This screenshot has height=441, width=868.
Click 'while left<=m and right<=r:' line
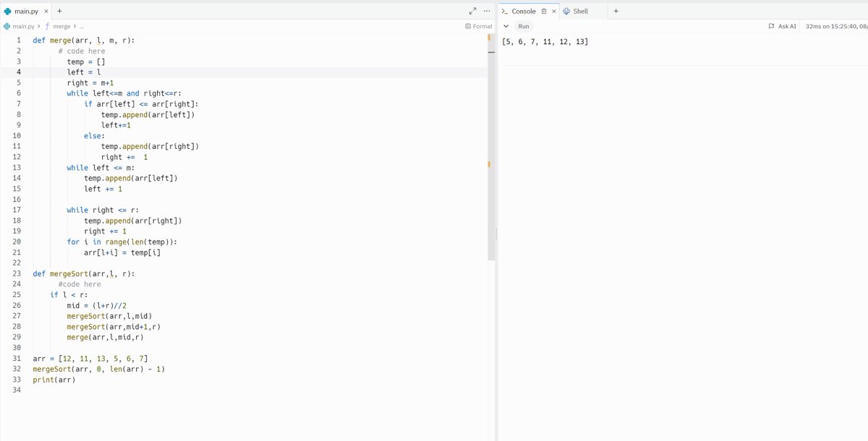(x=124, y=93)
